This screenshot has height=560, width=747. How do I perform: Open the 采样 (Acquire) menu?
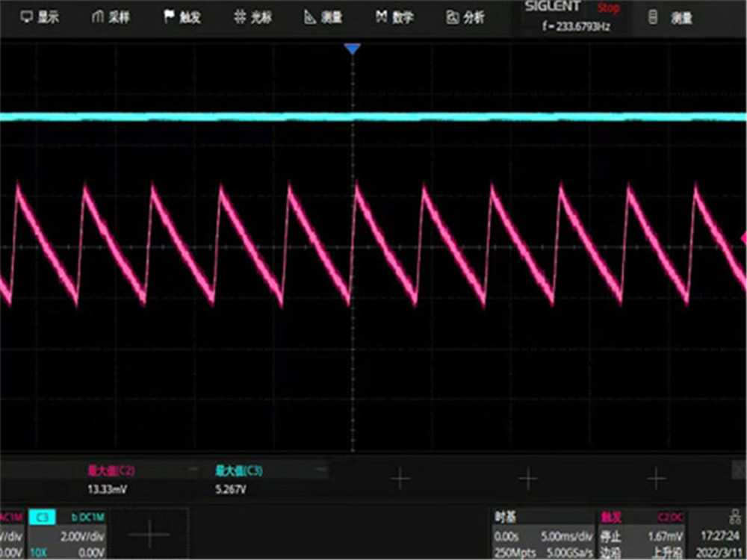[111, 17]
